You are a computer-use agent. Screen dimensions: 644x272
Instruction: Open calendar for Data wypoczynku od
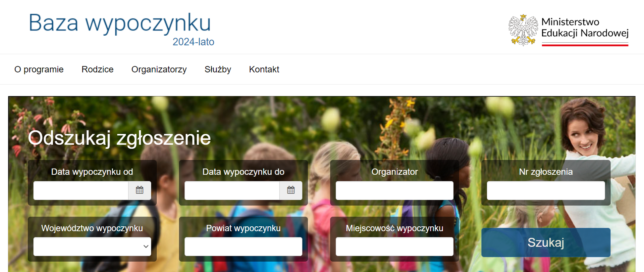click(140, 190)
